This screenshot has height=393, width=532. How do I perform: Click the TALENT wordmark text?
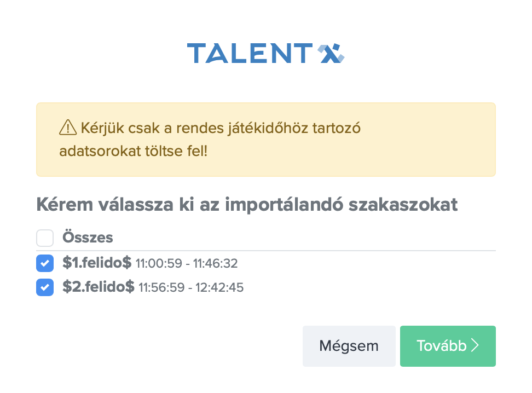pyautogui.click(x=249, y=53)
